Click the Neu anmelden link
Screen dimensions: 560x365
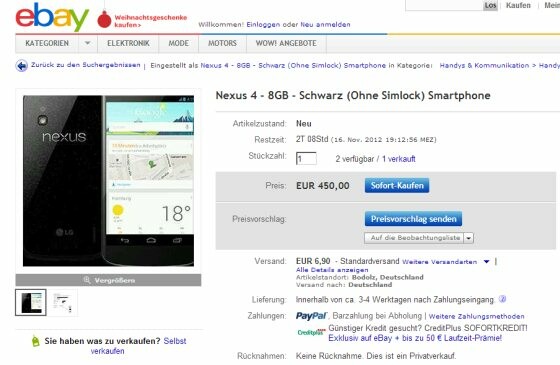(325, 25)
